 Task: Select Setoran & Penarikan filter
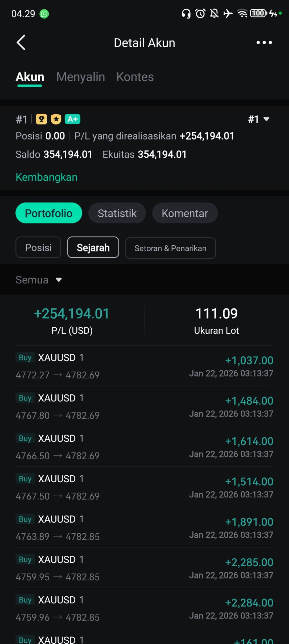coord(171,248)
